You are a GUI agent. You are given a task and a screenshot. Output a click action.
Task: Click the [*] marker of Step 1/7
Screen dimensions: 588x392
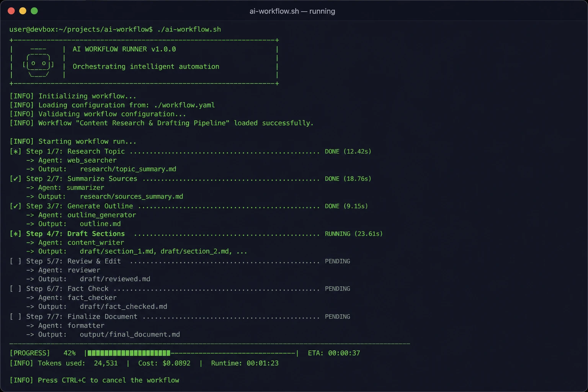tap(15, 152)
